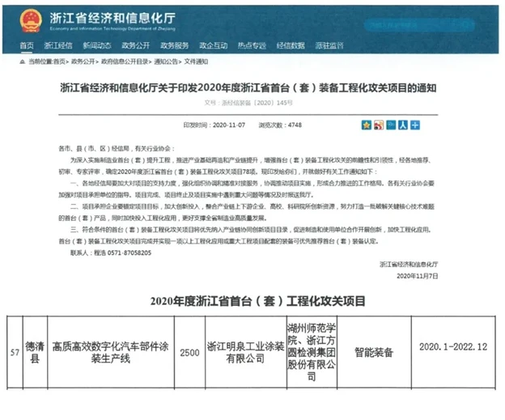The height and width of the screenshot is (420, 505).
Task: Open the 通知公告 breadcrumb link
Action: tap(167, 62)
